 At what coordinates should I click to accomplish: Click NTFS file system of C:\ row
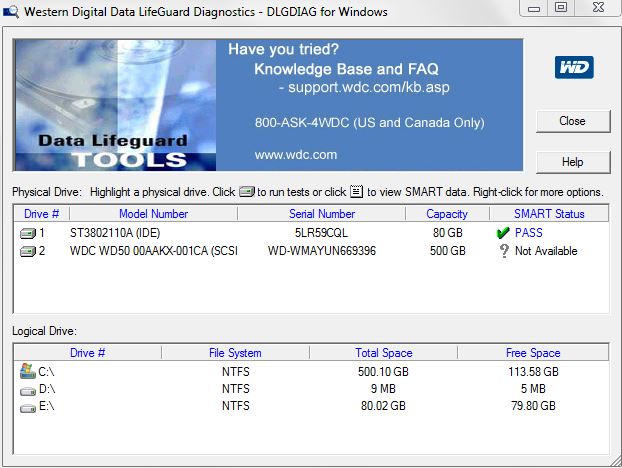[x=236, y=372]
